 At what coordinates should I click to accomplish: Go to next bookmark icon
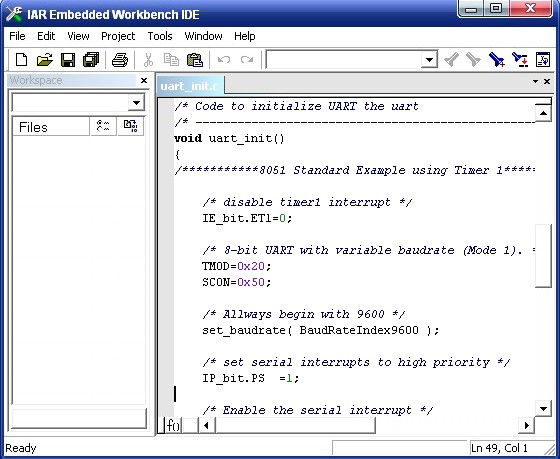520,60
